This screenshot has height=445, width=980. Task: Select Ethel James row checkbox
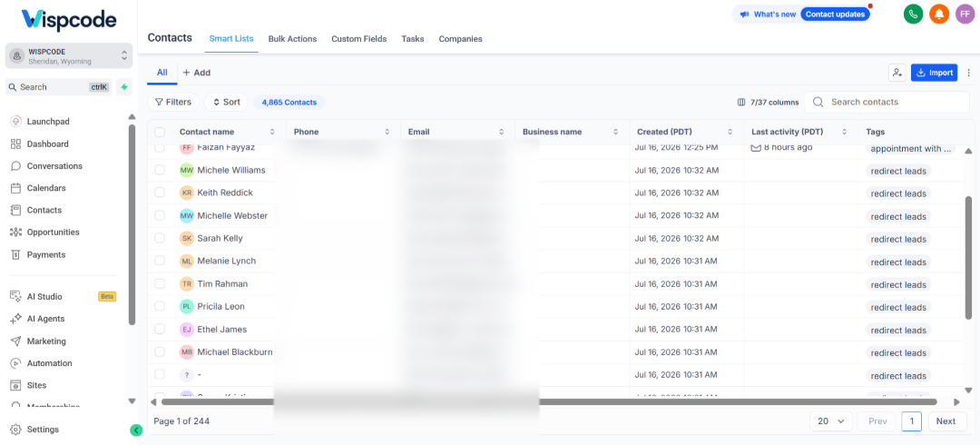[x=160, y=329]
